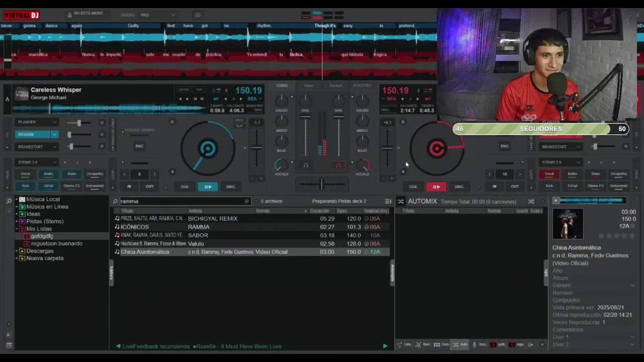This screenshot has width=644, height=362.
Task: Click the Brakestart effect settings gear, right deck
Action: coord(626,146)
